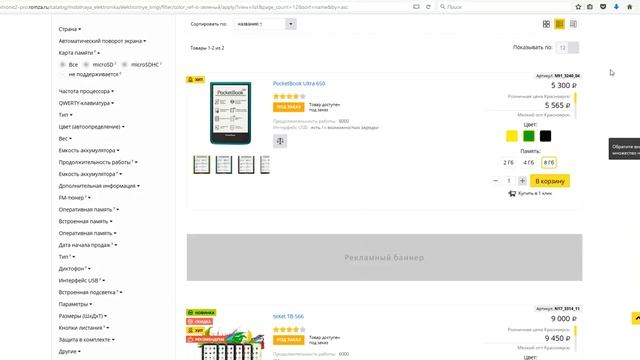Expand the FM-тюнер filter
Viewport: 640px width, 360px height.
tap(75, 198)
